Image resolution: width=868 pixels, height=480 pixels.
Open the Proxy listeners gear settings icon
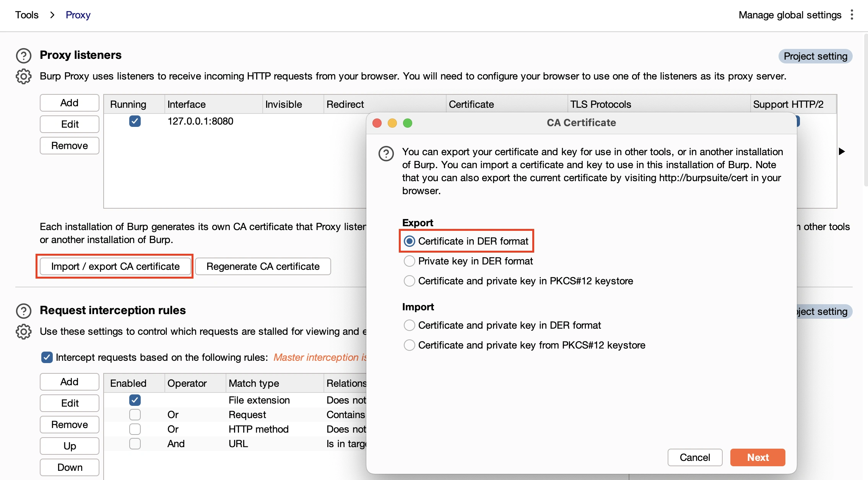coord(23,76)
